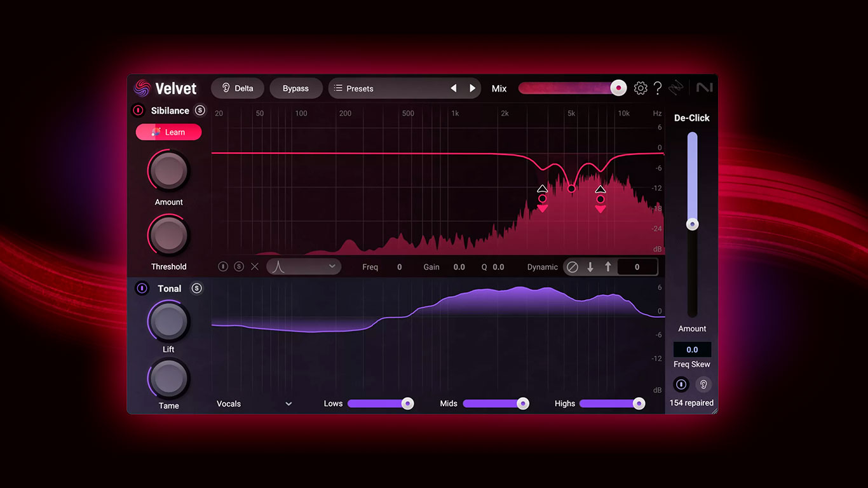The width and height of the screenshot is (868, 488).
Task: Click the Sibilance Amount knob
Action: (169, 170)
